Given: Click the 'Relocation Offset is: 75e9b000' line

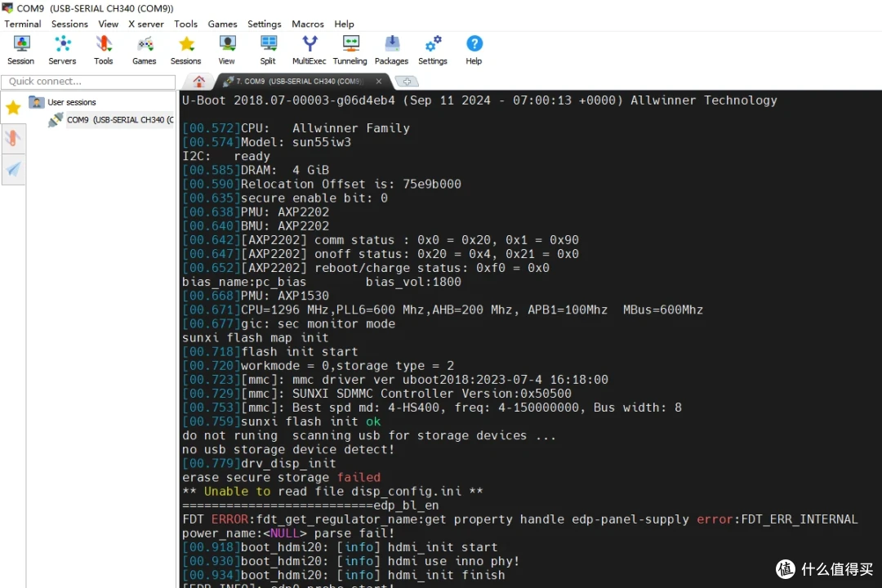Looking at the screenshot, I should click(321, 184).
